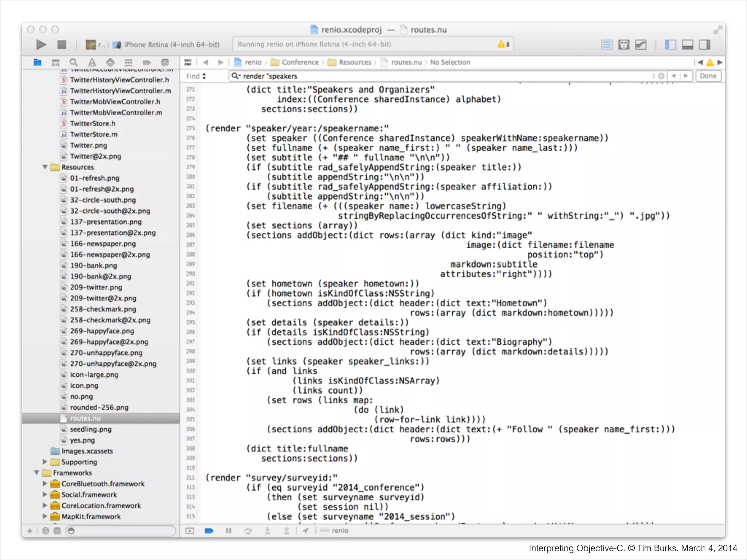Expand MapKit.framework

point(45,517)
